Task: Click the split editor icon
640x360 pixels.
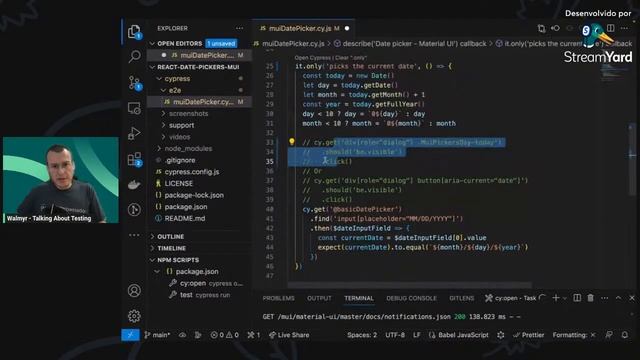Action: click(611, 28)
